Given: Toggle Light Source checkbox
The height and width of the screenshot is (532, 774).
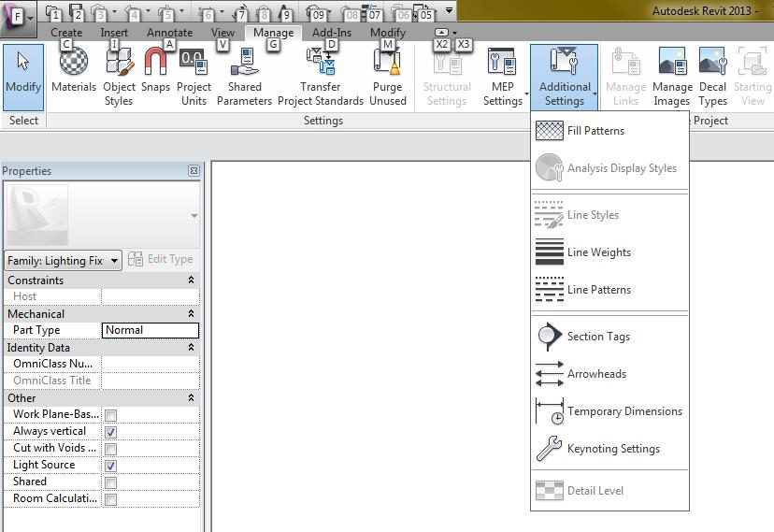Looking at the screenshot, I should tap(111, 466).
